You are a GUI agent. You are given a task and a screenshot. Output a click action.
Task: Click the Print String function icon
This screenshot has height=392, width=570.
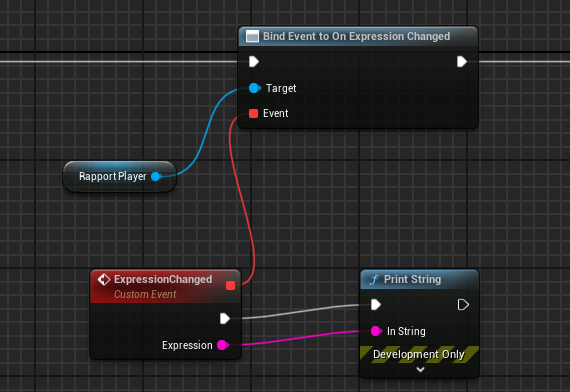374,280
